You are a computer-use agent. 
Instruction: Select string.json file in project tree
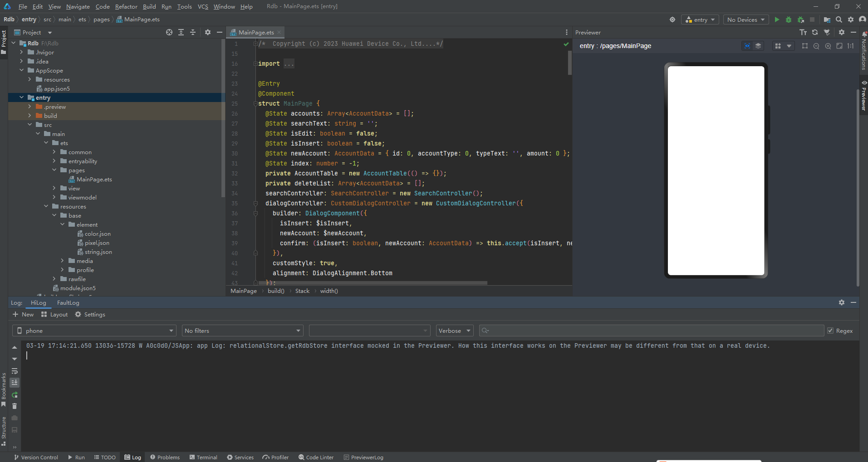coord(98,252)
